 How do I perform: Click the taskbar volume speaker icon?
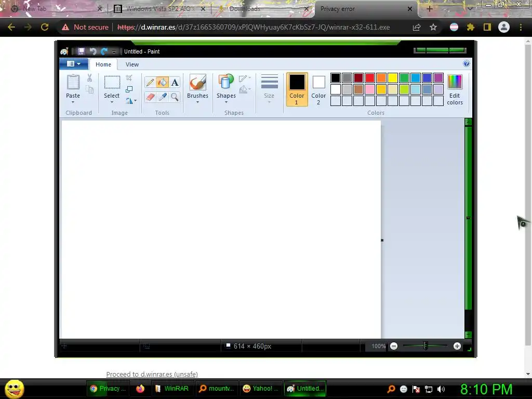(x=441, y=389)
